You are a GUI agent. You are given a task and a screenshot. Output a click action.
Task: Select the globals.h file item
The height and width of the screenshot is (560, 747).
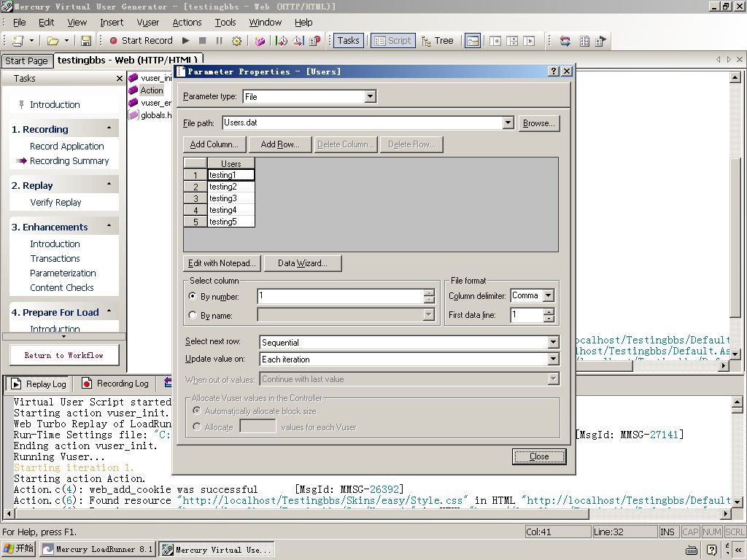click(x=156, y=115)
